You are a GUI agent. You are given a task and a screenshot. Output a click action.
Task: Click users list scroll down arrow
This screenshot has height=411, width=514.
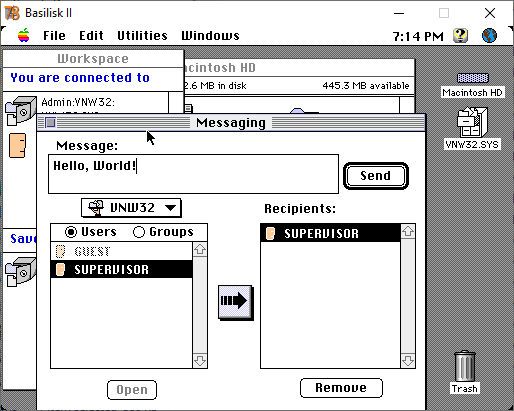tap(200, 361)
